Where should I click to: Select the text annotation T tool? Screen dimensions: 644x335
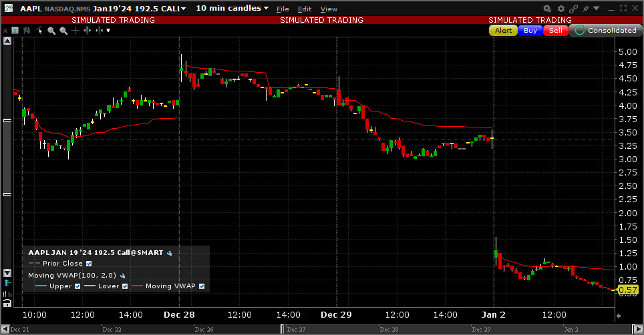15,30
